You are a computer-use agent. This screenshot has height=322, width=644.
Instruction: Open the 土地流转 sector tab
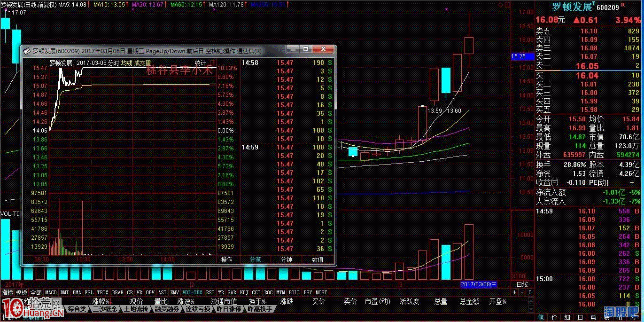click(136, 309)
